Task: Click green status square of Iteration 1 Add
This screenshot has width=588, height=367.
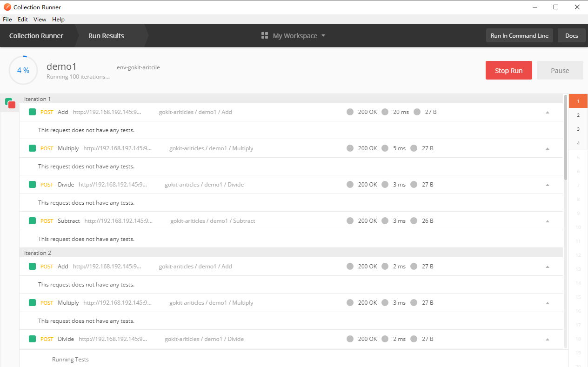Action: pos(32,112)
